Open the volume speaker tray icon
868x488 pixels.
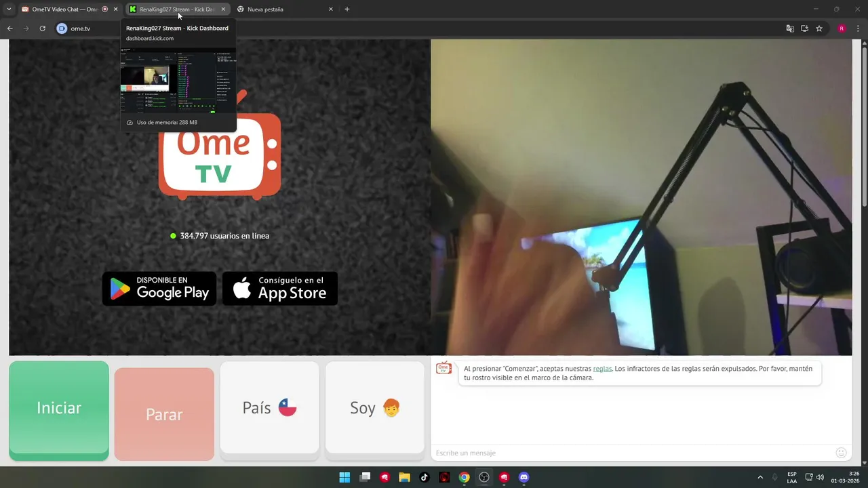click(x=820, y=477)
